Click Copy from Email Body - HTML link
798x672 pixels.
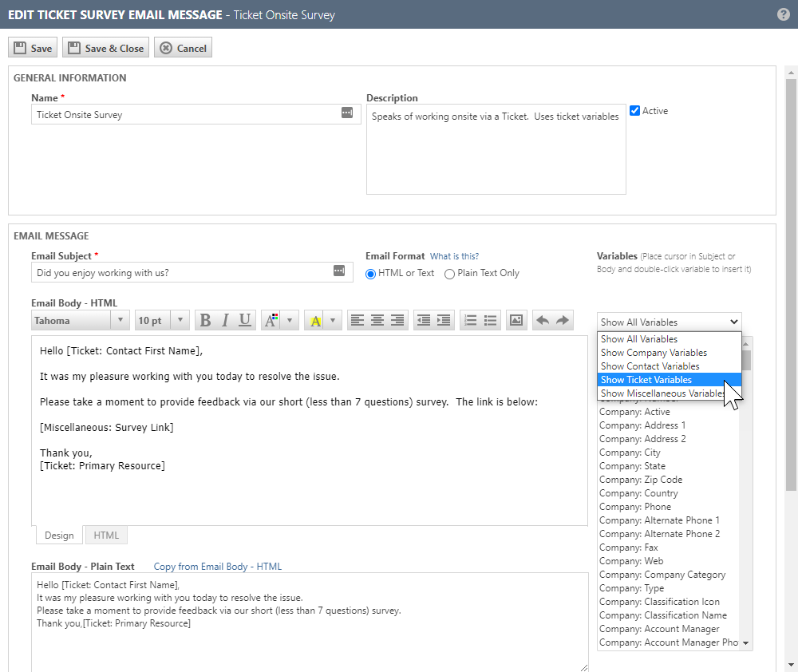(217, 567)
